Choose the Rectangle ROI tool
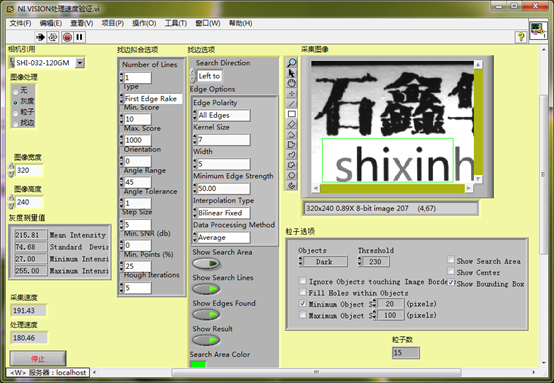This screenshot has width=554, height=383. click(292, 114)
